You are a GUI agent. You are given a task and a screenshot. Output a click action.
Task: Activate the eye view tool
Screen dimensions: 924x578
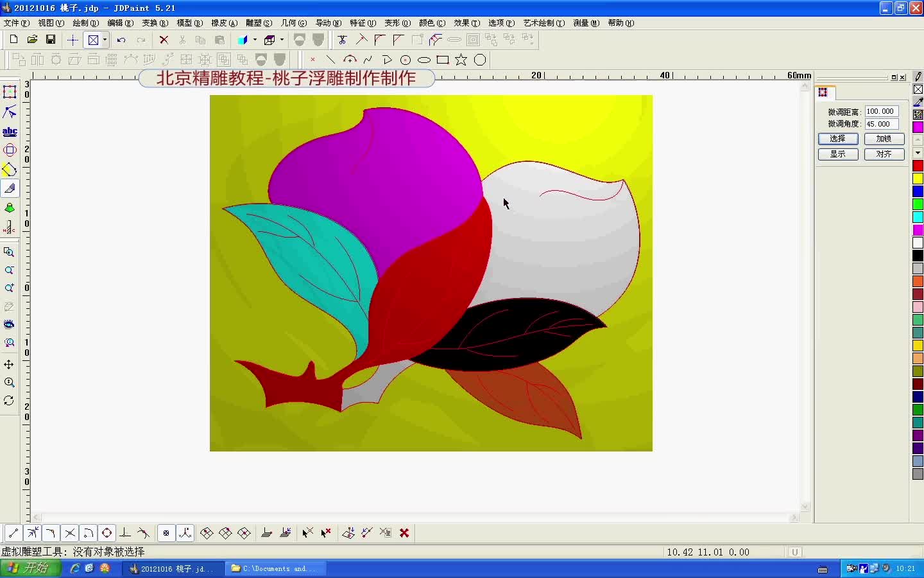tap(10, 324)
